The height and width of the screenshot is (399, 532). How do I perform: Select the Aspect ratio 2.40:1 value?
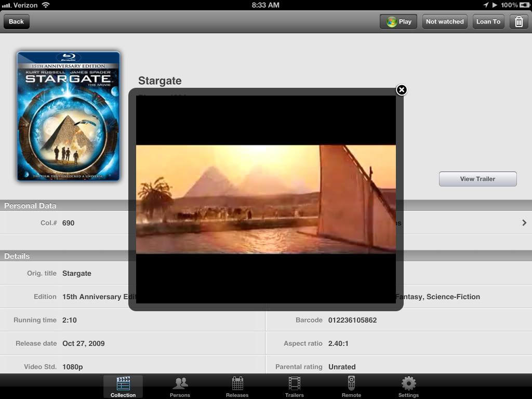click(x=338, y=343)
